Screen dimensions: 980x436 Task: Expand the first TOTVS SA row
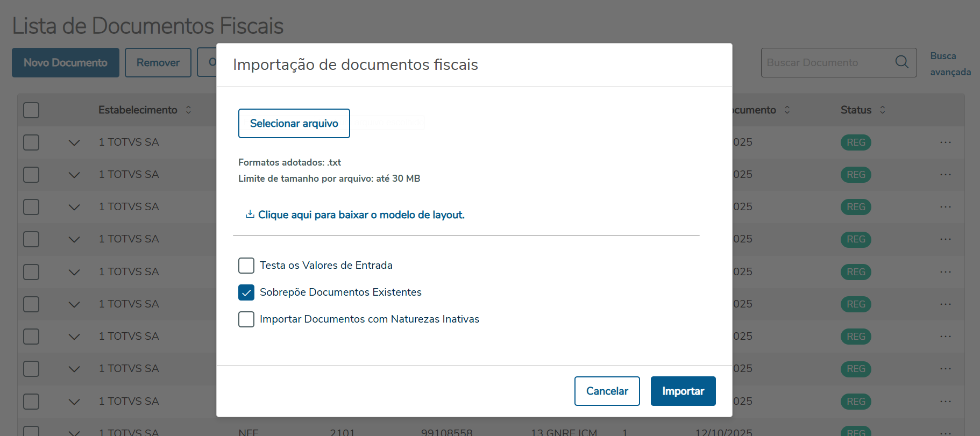pyautogui.click(x=74, y=142)
